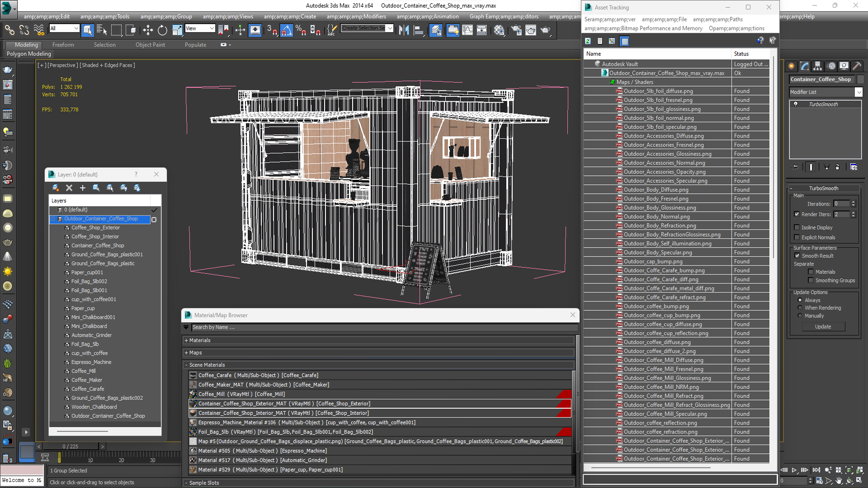Choose the Select and Uniform Scale tool
The image size is (868, 488).
[x=177, y=30]
